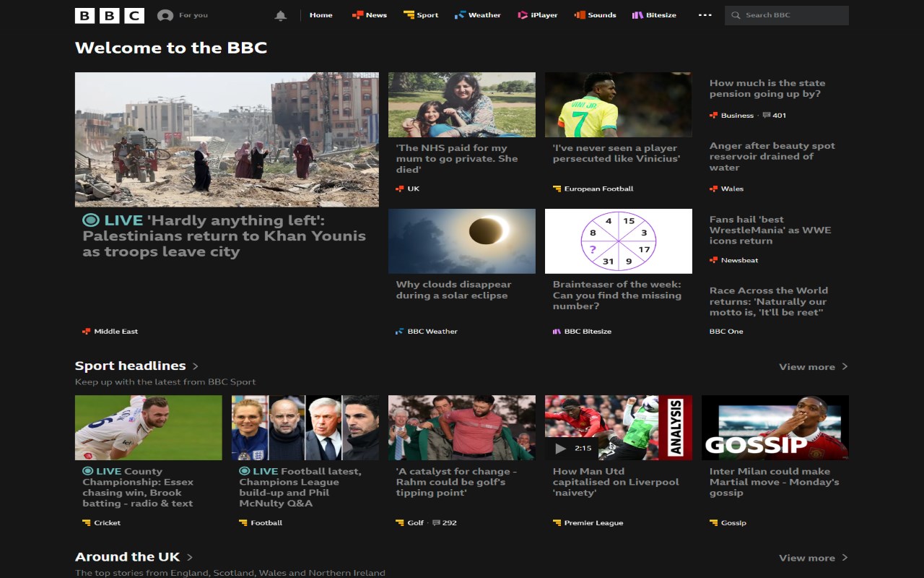Open WrestleMania WWE icons return headline
The image size is (924, 578).
(770, 230)
